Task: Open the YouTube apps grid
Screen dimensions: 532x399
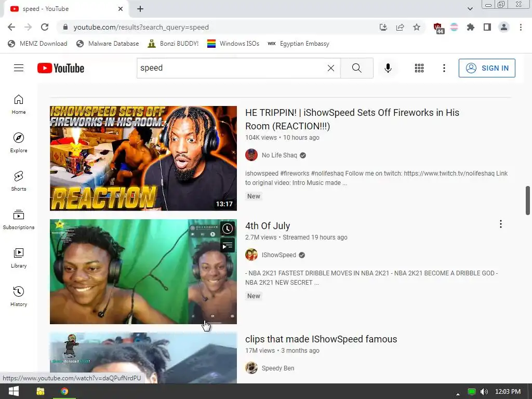Action: [419, 68]
